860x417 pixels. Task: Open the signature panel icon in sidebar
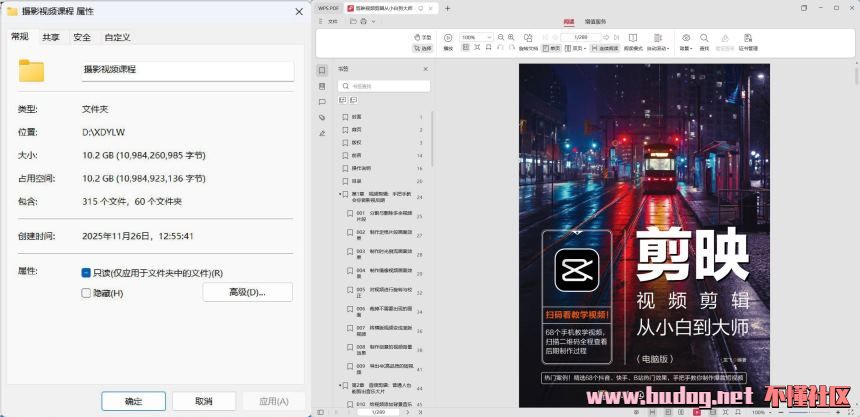(x=322, y=132)
